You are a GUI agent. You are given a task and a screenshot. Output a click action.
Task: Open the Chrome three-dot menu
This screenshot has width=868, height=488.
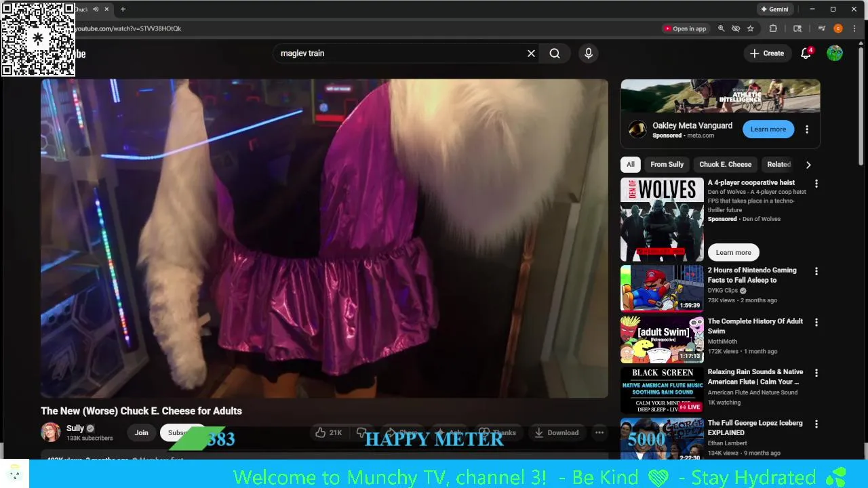point(854,28)
